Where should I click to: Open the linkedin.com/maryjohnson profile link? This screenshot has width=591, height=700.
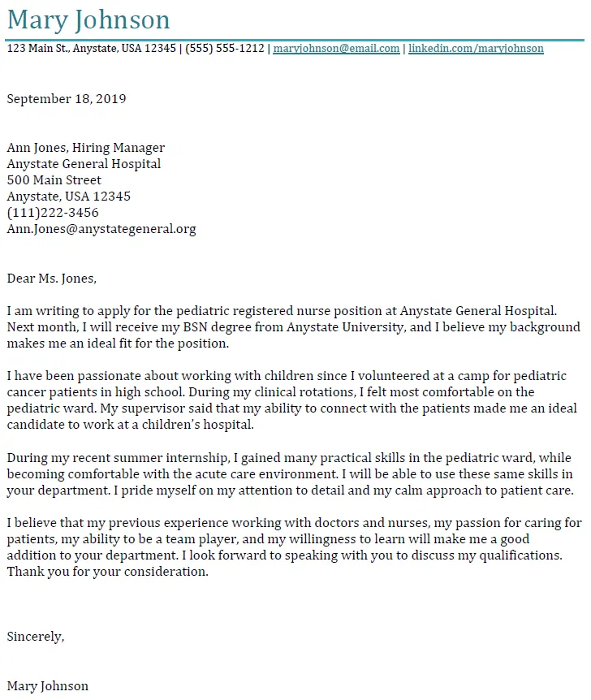pos(476,49)
